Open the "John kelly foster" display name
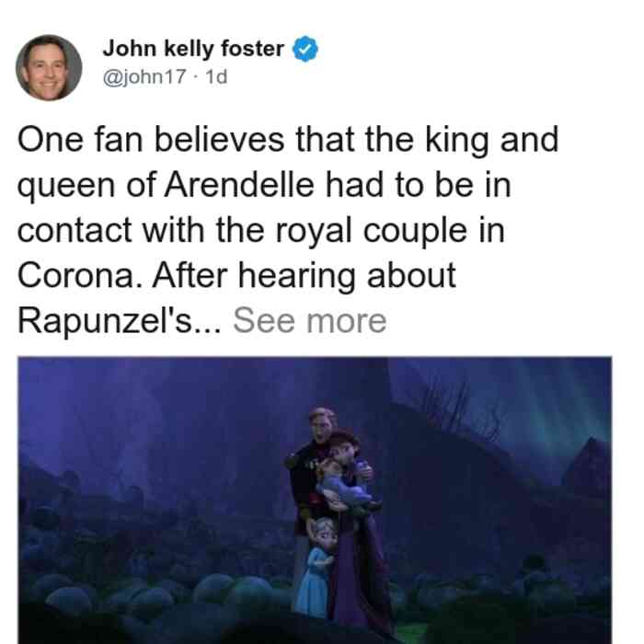644x644 pixels. [x=193, y=49]
